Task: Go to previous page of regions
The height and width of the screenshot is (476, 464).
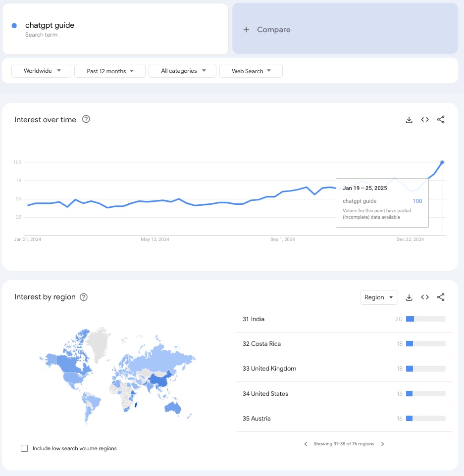Action: click(306, 444)
